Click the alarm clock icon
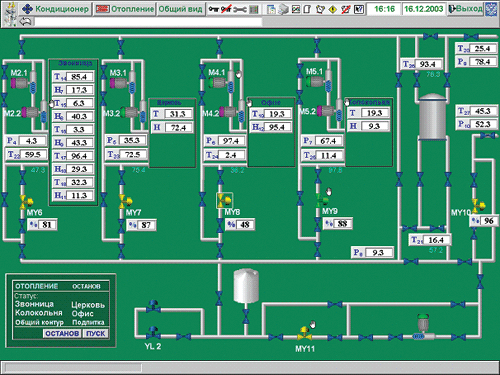 (x=320, y=9)
